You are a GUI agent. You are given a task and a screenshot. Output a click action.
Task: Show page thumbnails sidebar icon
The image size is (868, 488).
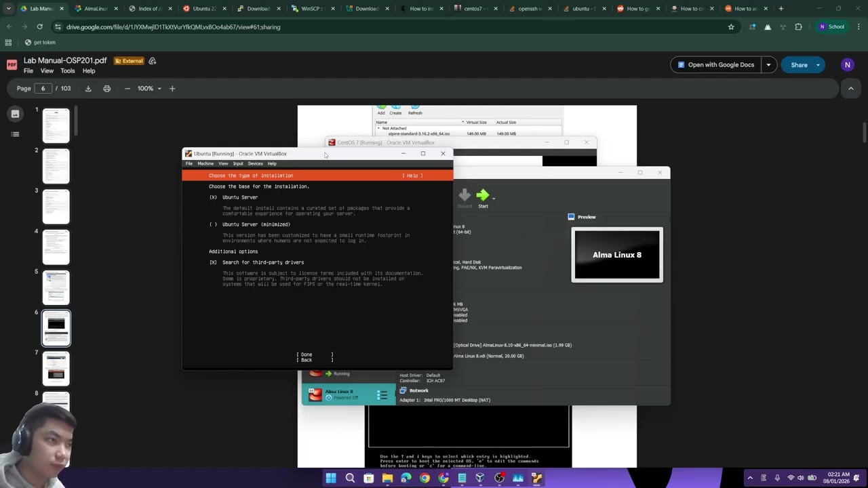tap(15, 114)
